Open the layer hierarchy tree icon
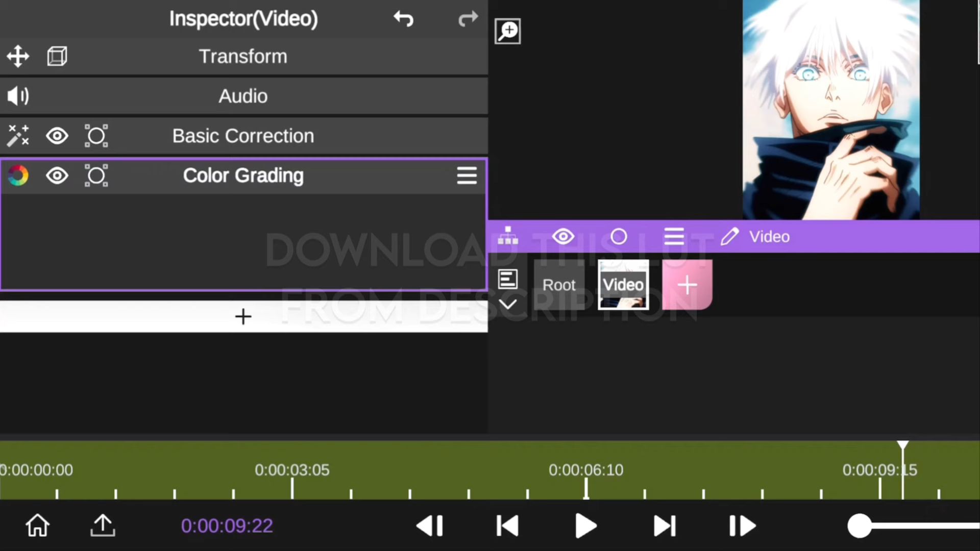The height and width of the screenshot is (551, 980). pyautogui.click(x=508, y=236)
